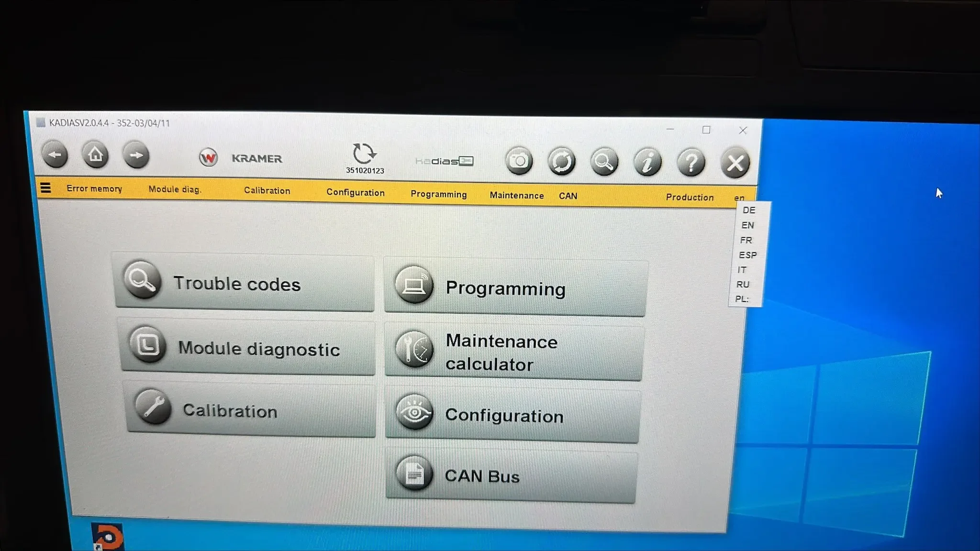Image resolution: width=980 pixels, height=551 pixels.
Task: Open the CAN Bus tile
Action: (511, 475)
